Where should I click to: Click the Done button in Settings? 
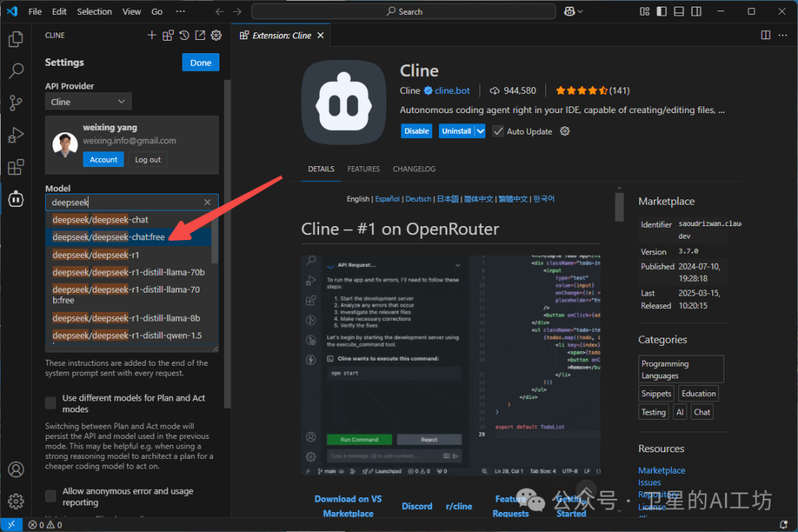pyautogui.click(x=200, y=62)
